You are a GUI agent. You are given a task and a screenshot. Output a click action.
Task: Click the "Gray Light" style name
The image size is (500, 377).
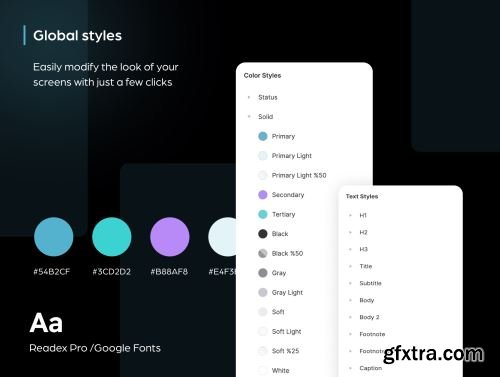[x=287, y=292]
